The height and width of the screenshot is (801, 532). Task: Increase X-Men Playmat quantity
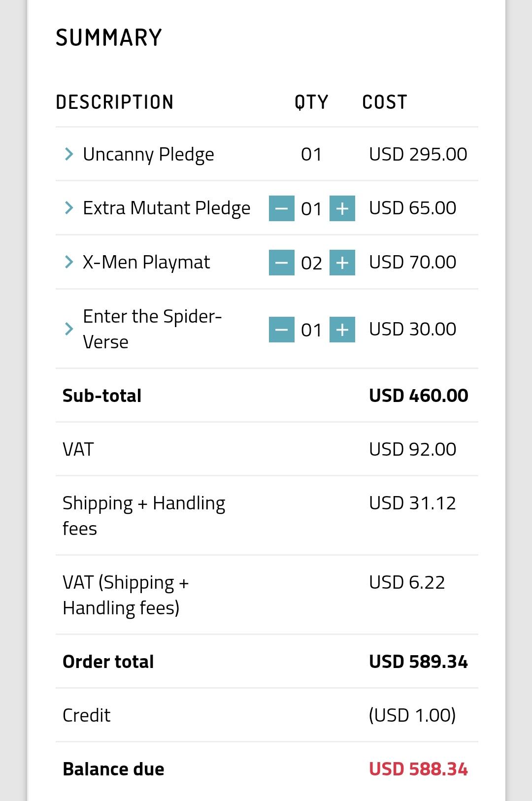click(342, 263)
